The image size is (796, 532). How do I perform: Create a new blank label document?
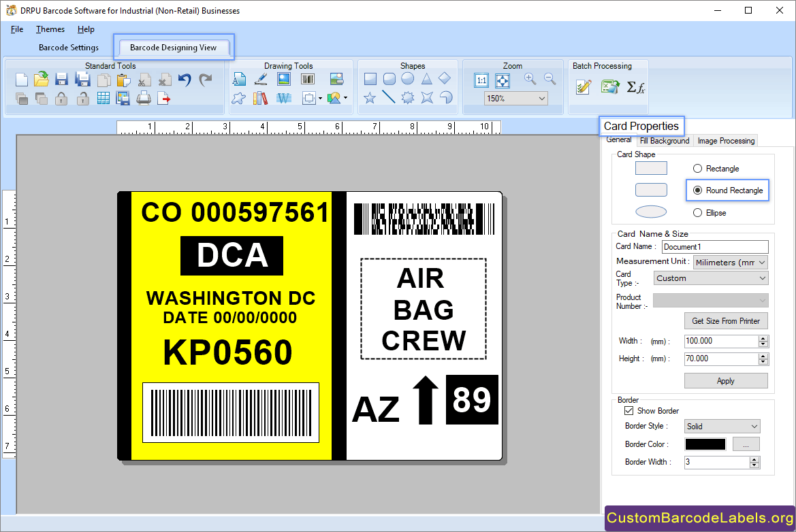pyautogui.click(x=21, y=80)
